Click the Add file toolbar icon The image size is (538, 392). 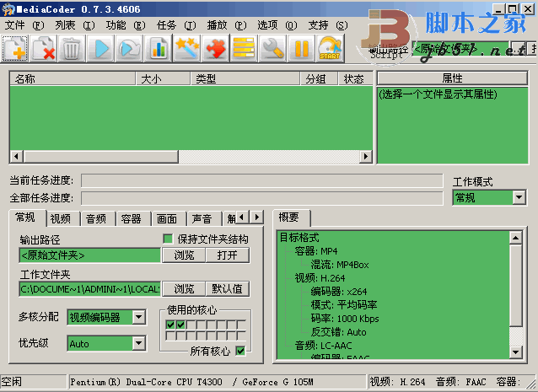coord(14,48)
